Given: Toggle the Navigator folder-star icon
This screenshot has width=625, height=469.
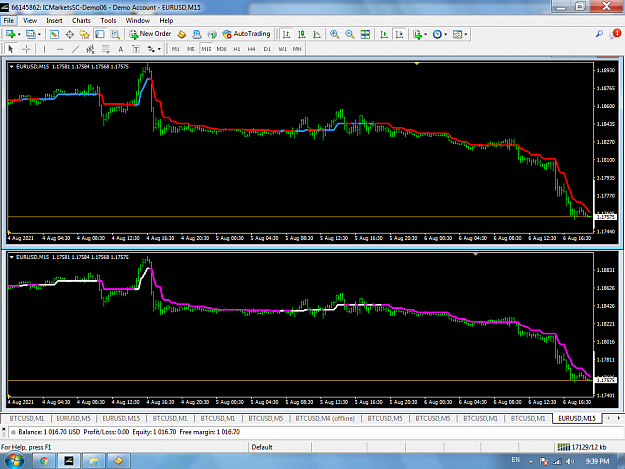Looking at the screenshot, I should coord(85,34).
